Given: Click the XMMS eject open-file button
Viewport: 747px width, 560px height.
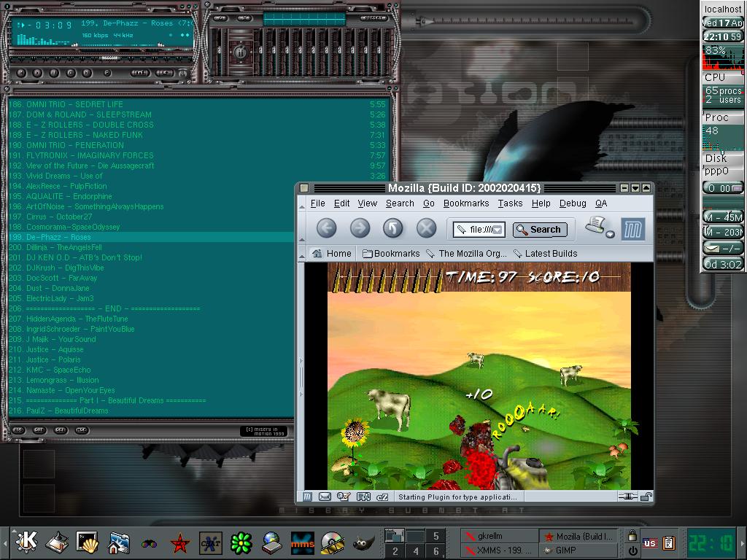Looking at the screenshot, I should tap(107, 73).
